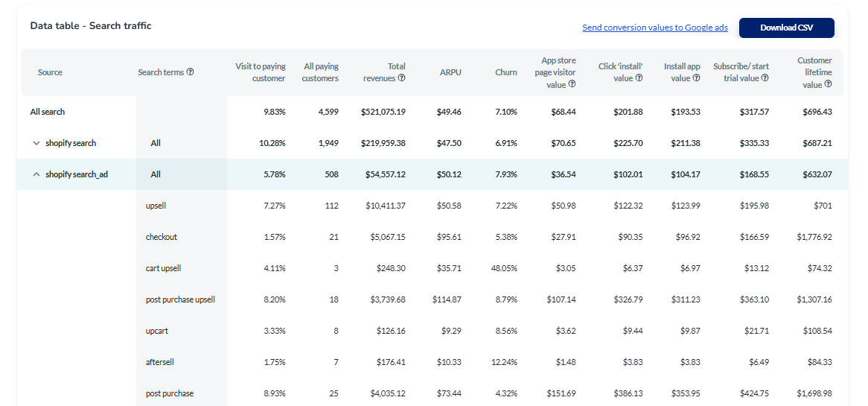Expand the shopify search row
The height and width of the screenshot is (406, 868).
(x=36, y=143)
